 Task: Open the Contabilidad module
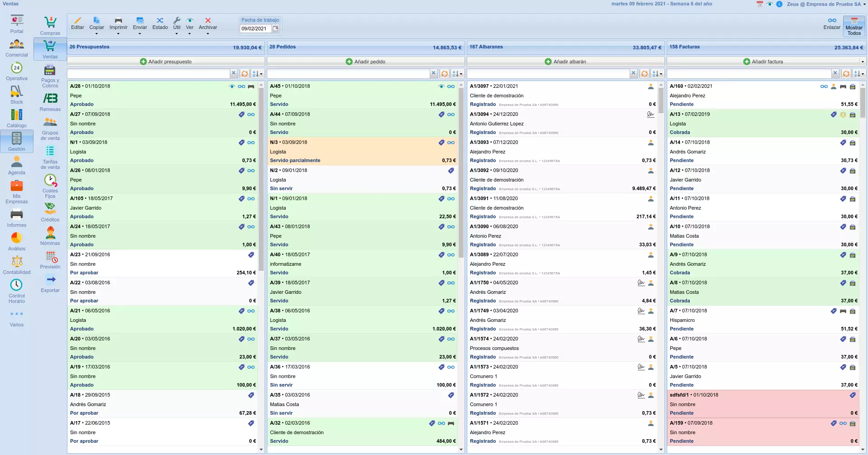(x=17, y=265)
